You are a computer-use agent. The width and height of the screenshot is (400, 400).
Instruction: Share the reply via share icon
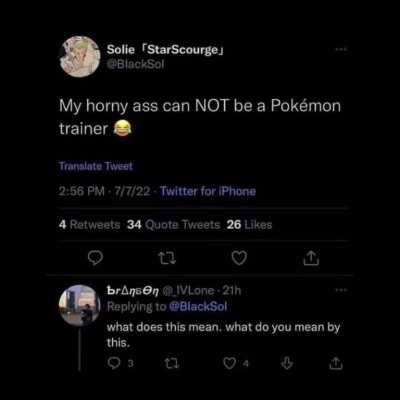point(336,363)
